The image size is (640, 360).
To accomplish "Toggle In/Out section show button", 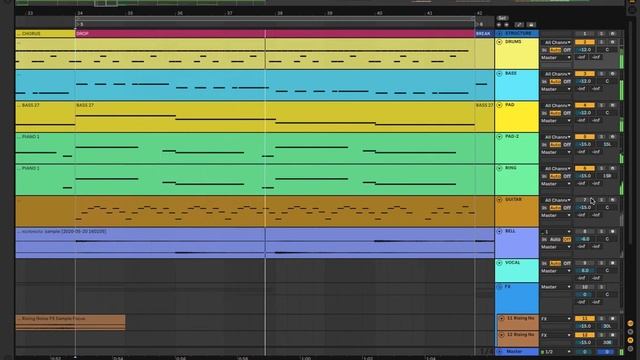I will (x=631, y=323).
